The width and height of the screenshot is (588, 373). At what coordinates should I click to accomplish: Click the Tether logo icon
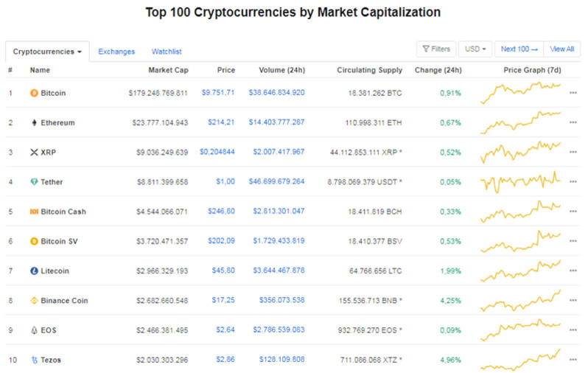pos(34,182)
